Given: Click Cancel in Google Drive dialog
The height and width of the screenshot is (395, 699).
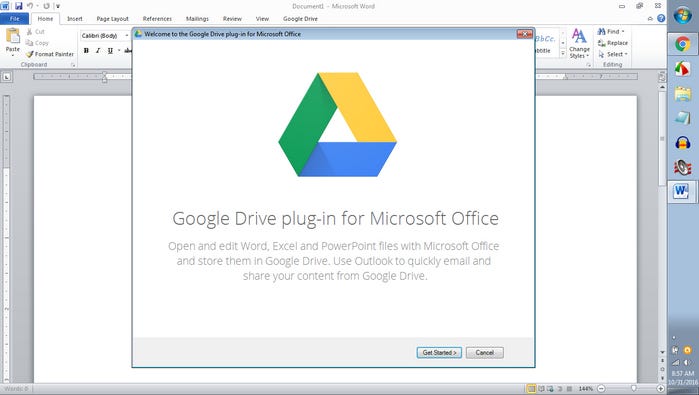Looking at the screenshot, I should pyautogui.click(x=485, y=353).
